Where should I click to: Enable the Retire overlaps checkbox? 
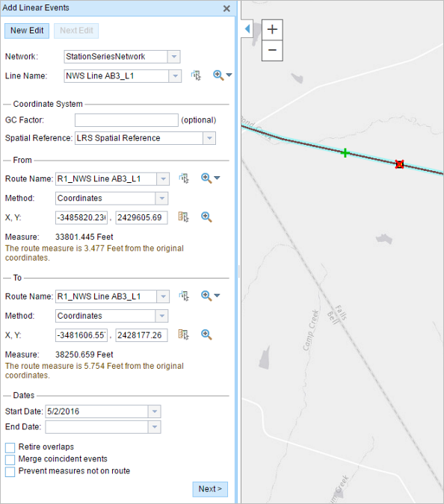[10, 447]
